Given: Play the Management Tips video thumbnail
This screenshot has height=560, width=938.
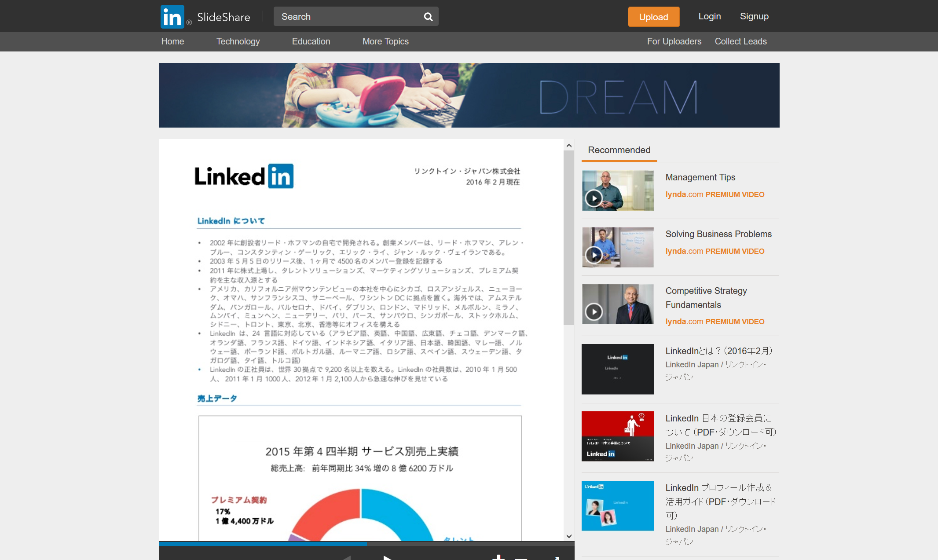Looking at the screenshot, I should click(594, 198).
